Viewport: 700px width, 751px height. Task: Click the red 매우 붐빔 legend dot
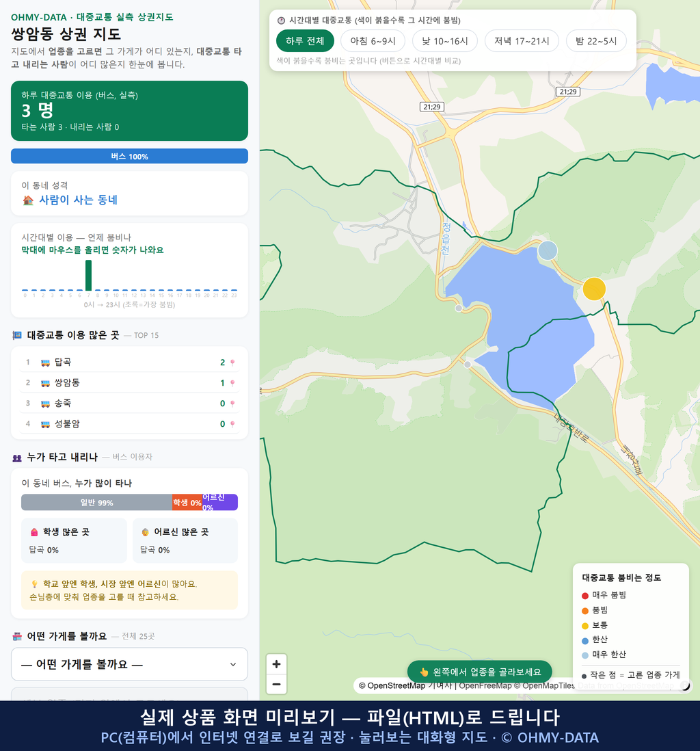tap(584, 595)
